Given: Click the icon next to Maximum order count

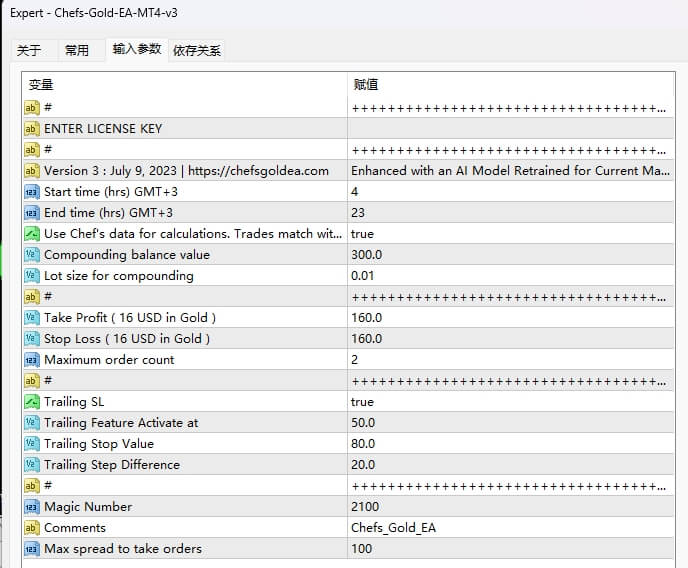Looking at the screenshot, I should click(31, 359).
